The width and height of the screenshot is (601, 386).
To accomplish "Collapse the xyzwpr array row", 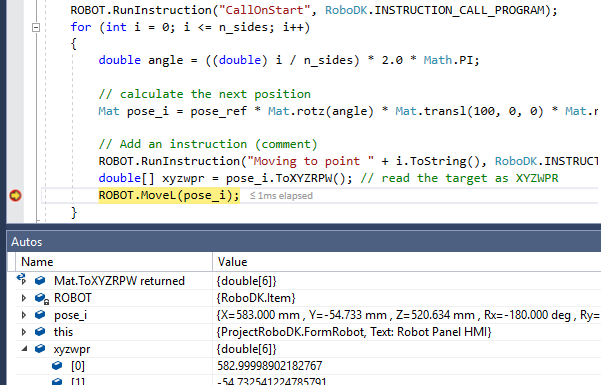I will coord(24,349).
